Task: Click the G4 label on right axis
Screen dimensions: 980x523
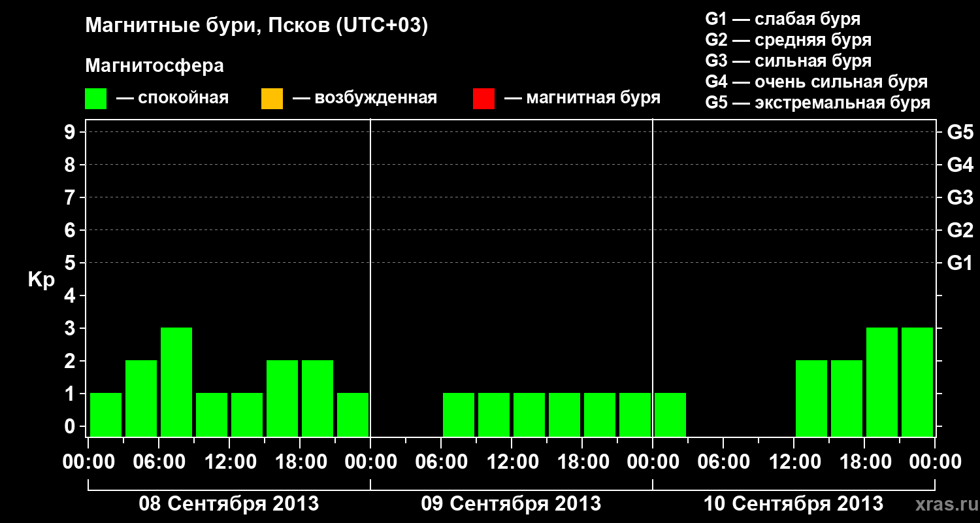Action: point(960,165)
